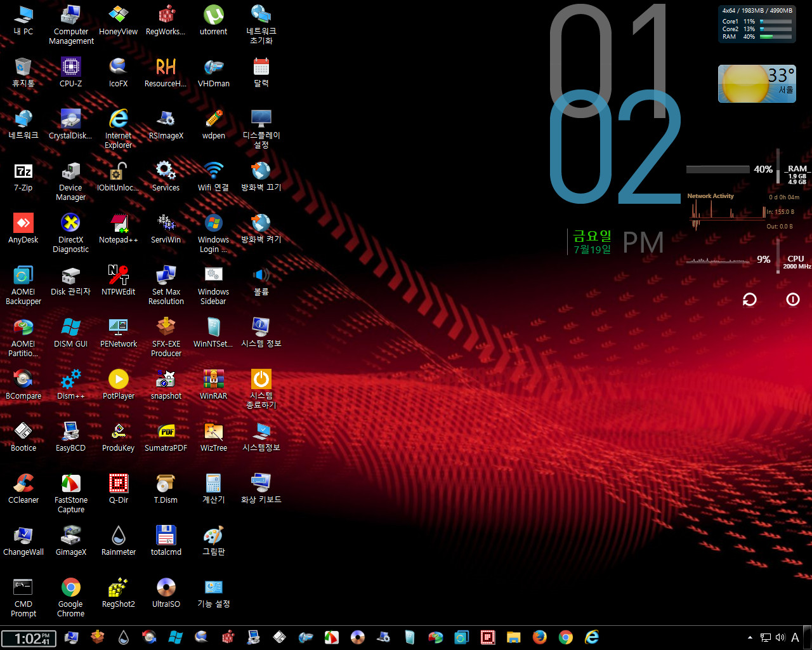The image size is (812, 650).
Task: Select the ChangeWall shortcut
Action: click(23, 541)
